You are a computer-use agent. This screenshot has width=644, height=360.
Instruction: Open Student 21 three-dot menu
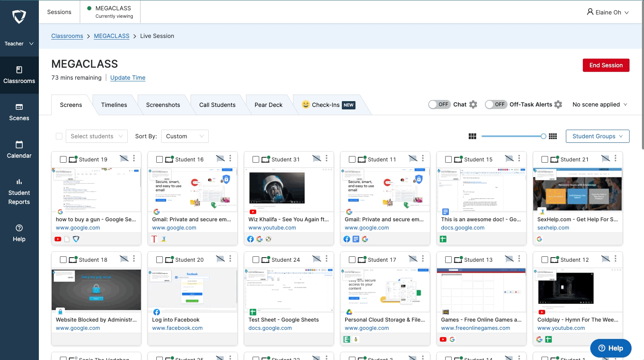tap(615, 159)
